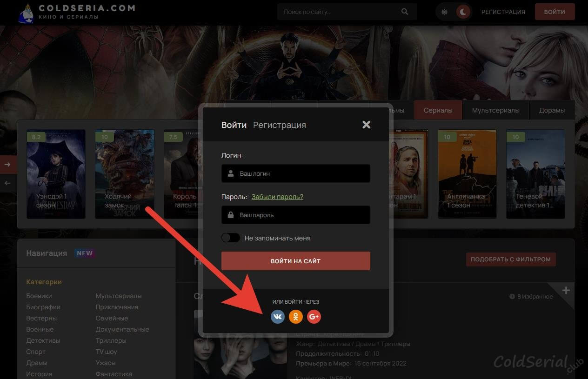The image size is (588, 379).
Task: Add to favorites via 'В Избранное'
Action: tap(531, 297)
